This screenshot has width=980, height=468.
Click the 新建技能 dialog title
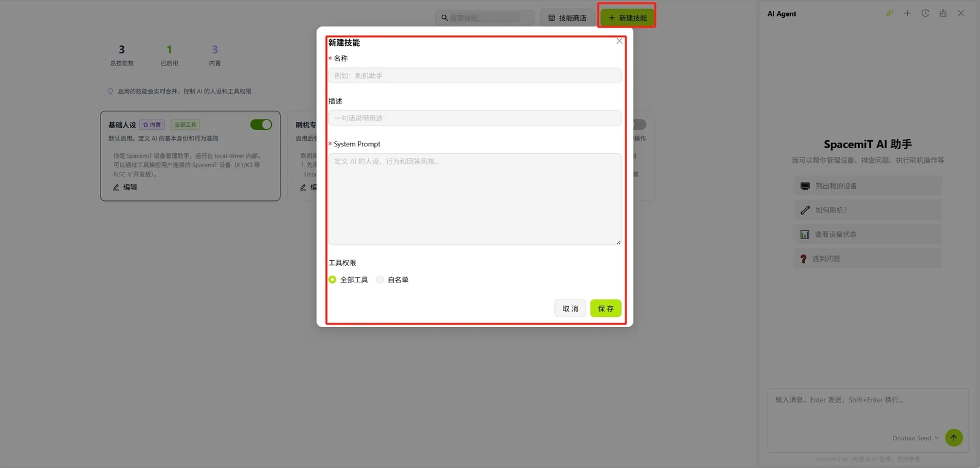(344, 42)
